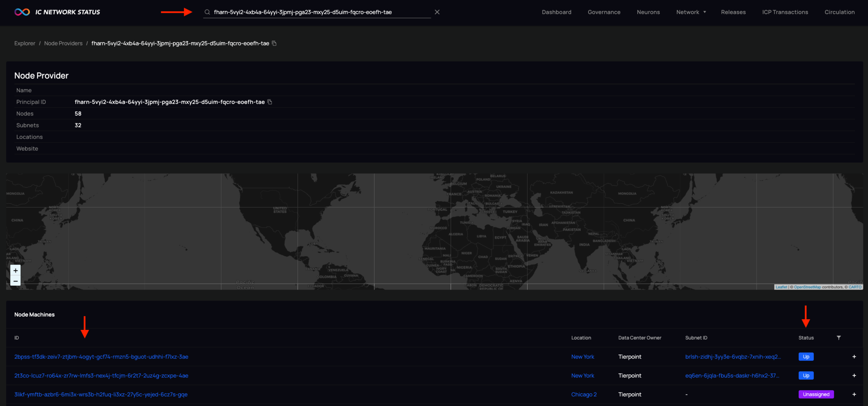Open the ICP Transactions page
This screenshot has width=868, height=406.
[x=785, y=12]
